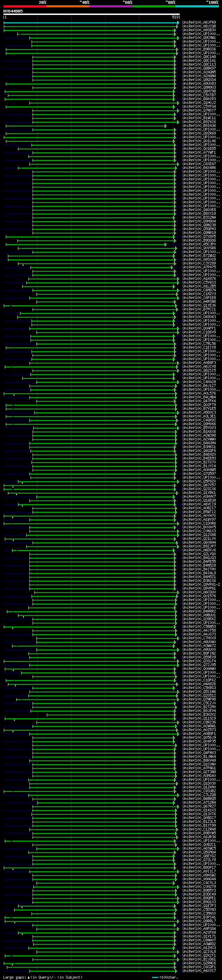
Task: Select hit label UniRef100_Q4FNV3
Action: (199, 753)
